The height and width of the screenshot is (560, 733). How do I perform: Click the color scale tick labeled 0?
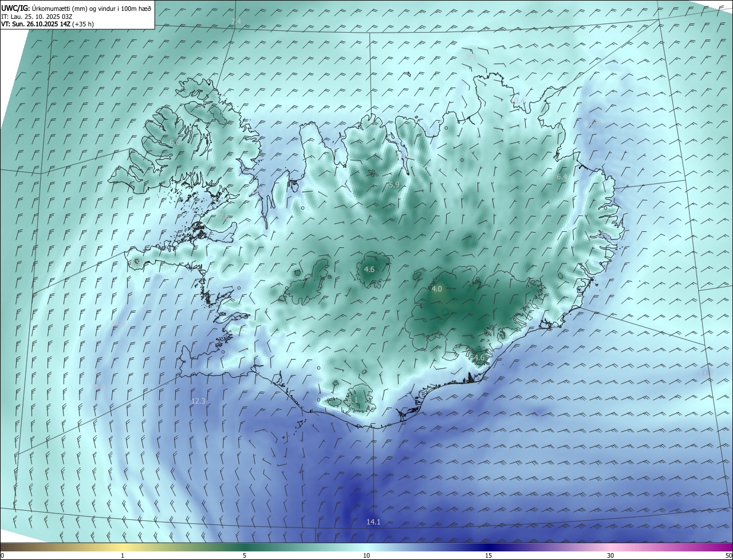click(x=2, y=555)
